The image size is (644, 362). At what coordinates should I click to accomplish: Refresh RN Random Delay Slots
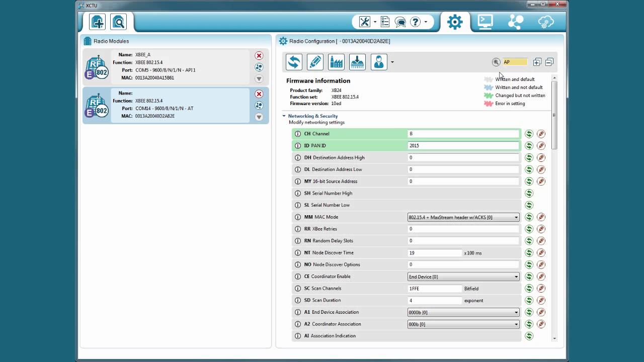[x=529, y=241]
